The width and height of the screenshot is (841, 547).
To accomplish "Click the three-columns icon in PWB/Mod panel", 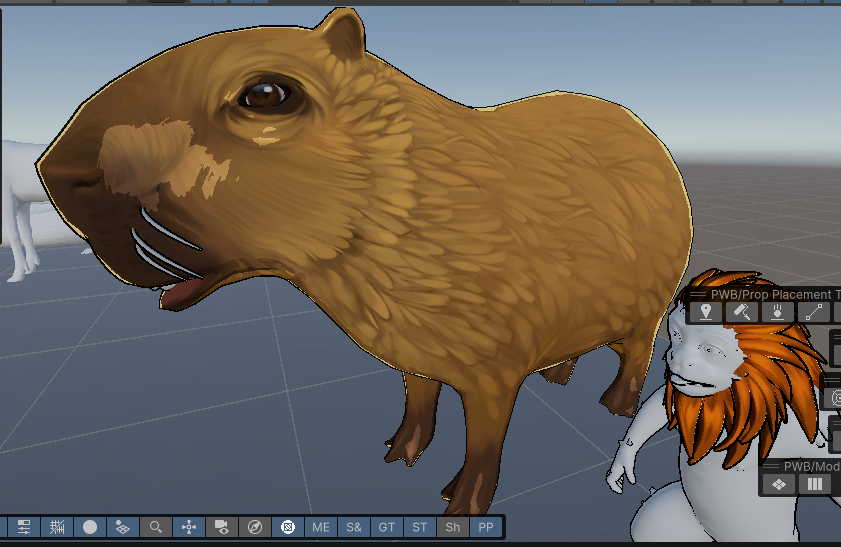I will point(815,484).
